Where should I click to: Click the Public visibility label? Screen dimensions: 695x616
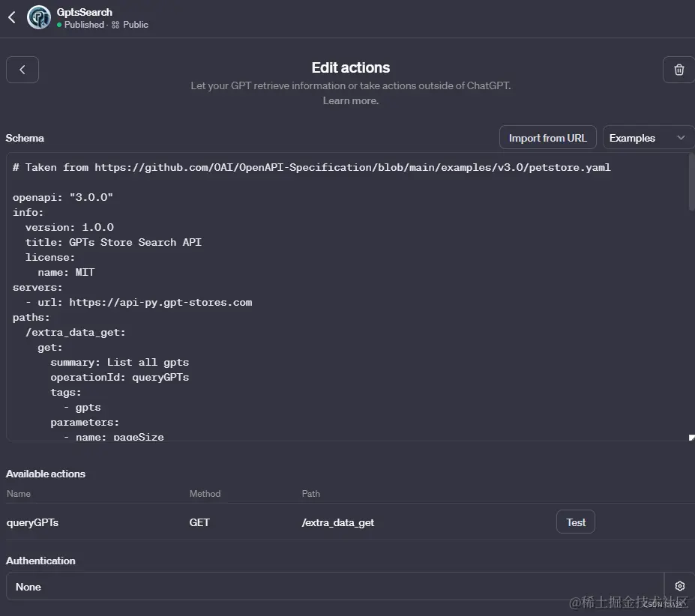point(135,25)
